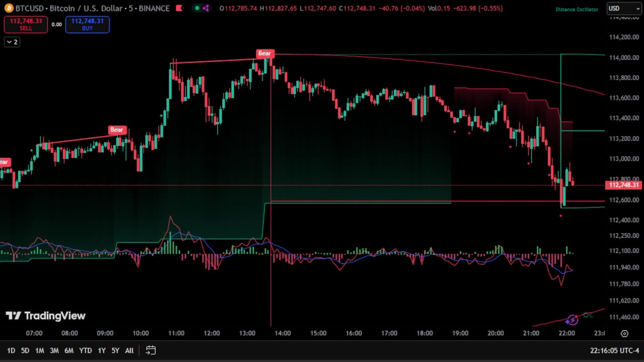644x362 pixels.
Task: Click the close price value 112,748.31
Action: (359, 9)
